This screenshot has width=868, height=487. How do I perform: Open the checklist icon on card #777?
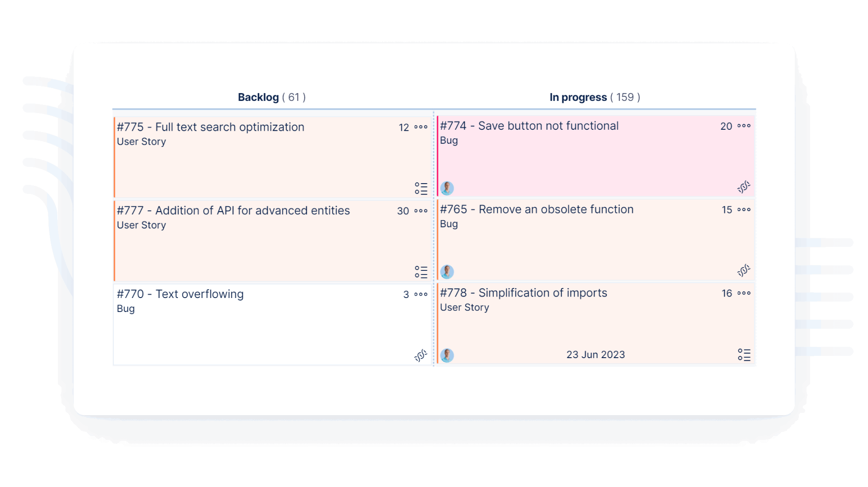pos(421,272)
